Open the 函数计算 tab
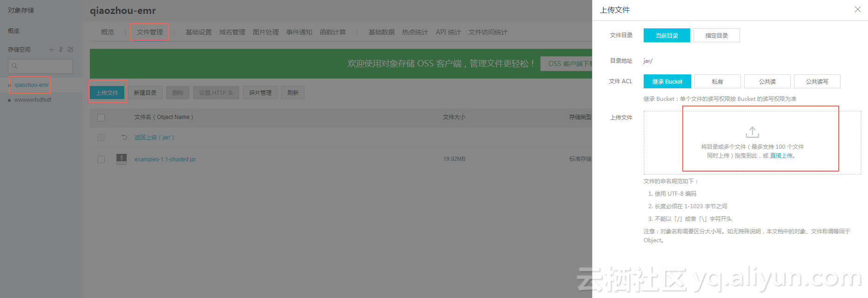The width and height of the screenshot is (868, 298). (x=333, y=32)
